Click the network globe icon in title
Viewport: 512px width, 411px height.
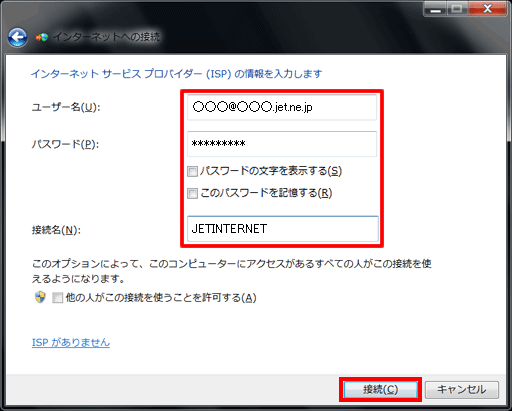click(x=42, y=37)
